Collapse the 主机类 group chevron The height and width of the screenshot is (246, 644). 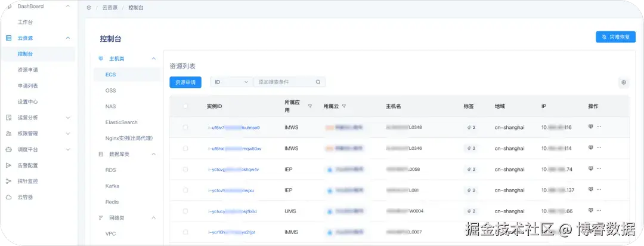[x=154, y=59]
